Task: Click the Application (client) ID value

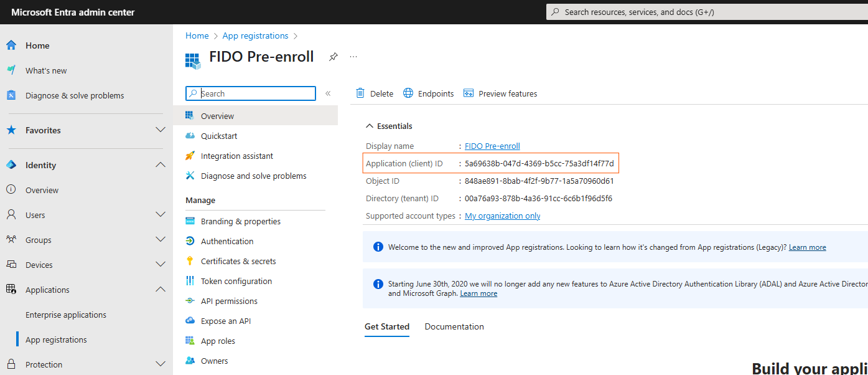Action: 539,163
